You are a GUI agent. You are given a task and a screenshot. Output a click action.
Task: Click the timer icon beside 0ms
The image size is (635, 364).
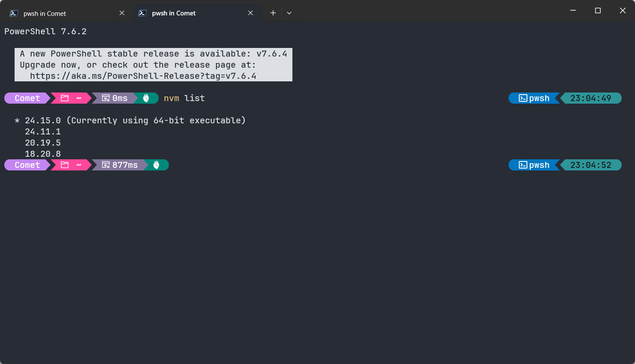[x=106, y=98]
